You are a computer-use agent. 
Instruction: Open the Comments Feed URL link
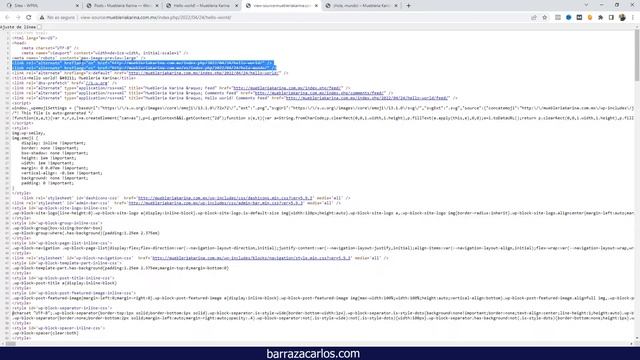click(319, 93)
